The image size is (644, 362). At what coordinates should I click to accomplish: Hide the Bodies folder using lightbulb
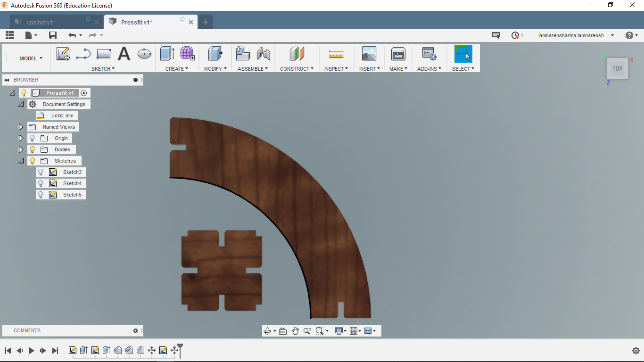[x=32, y=149]
